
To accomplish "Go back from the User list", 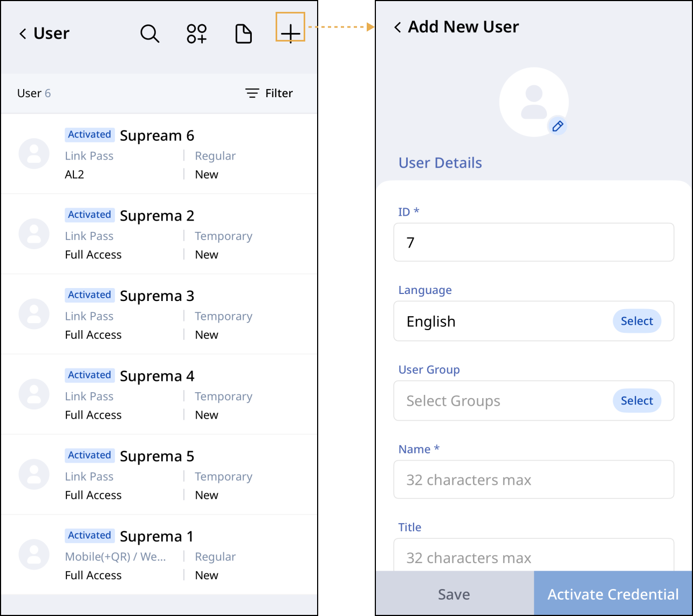I will [23, 33].
